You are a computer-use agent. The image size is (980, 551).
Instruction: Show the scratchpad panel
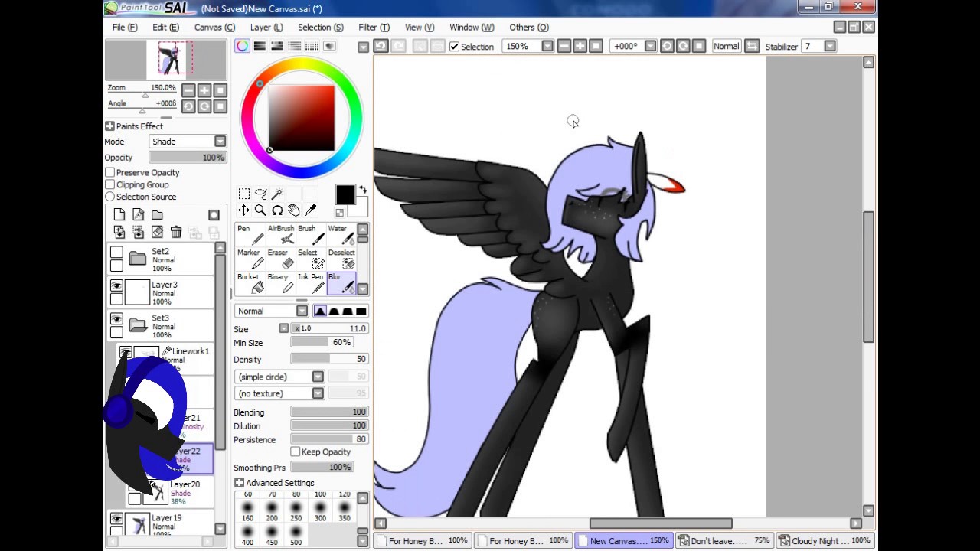[329, 47]
